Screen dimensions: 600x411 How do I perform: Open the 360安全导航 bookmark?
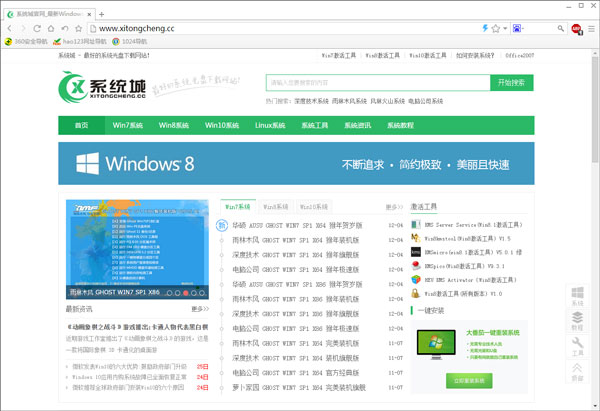point(26,41)
